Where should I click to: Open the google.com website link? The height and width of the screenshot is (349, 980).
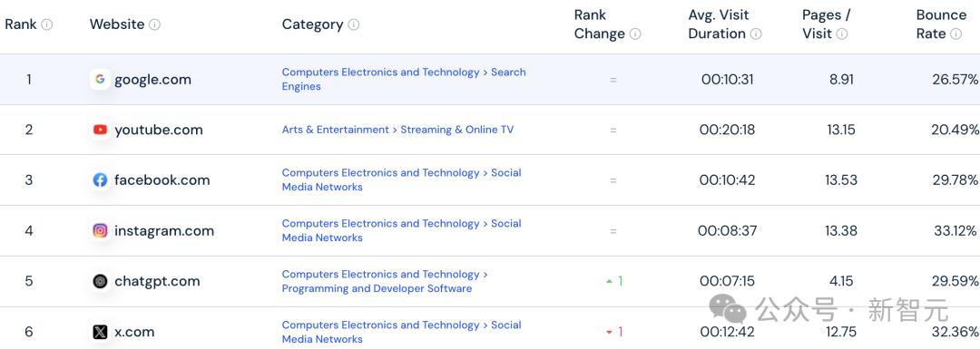152,79
